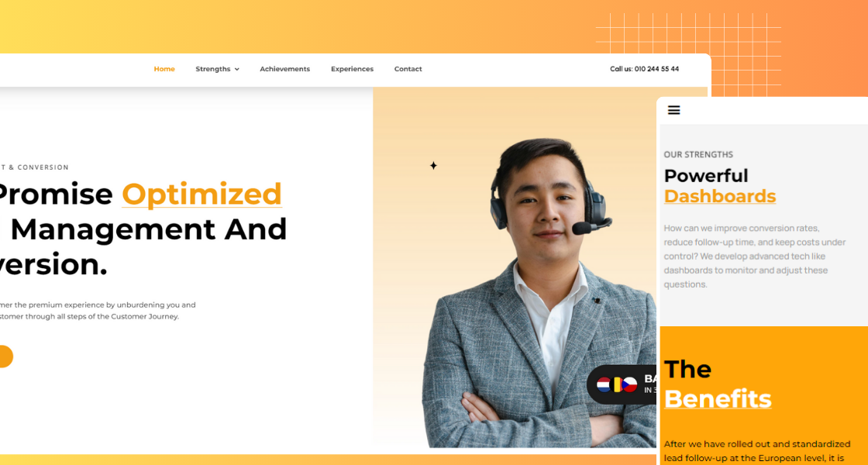
Task: Click the OUR STRENGTHS label
Action: (698, 154)
